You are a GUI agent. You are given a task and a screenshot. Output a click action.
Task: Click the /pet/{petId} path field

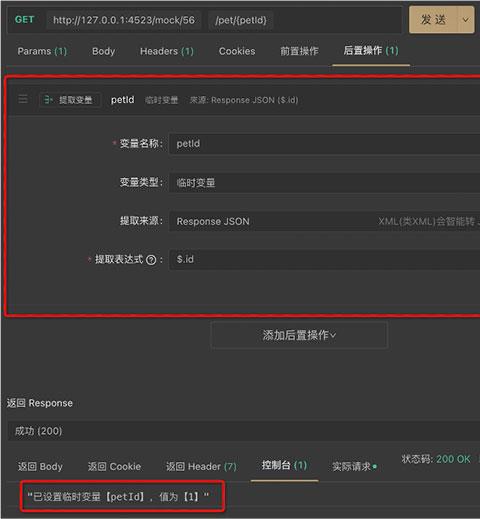[241, 20]
